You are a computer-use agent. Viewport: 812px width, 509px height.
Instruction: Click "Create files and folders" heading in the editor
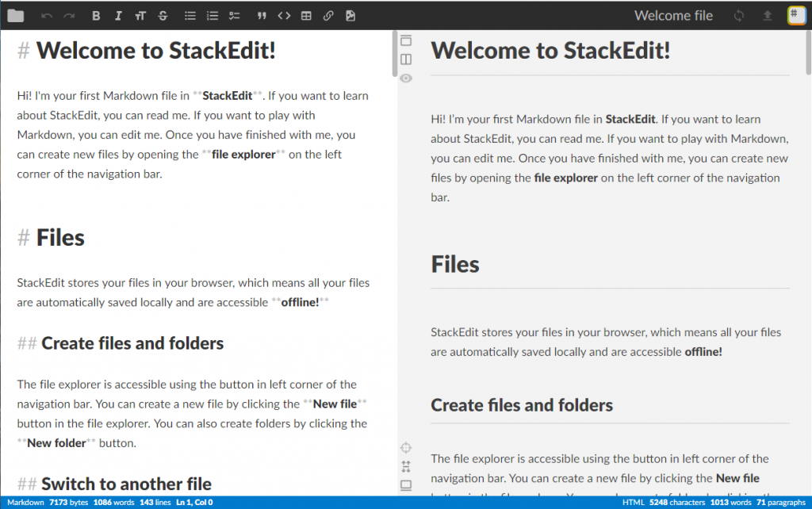pyautogui.click(x=132, y=343)
